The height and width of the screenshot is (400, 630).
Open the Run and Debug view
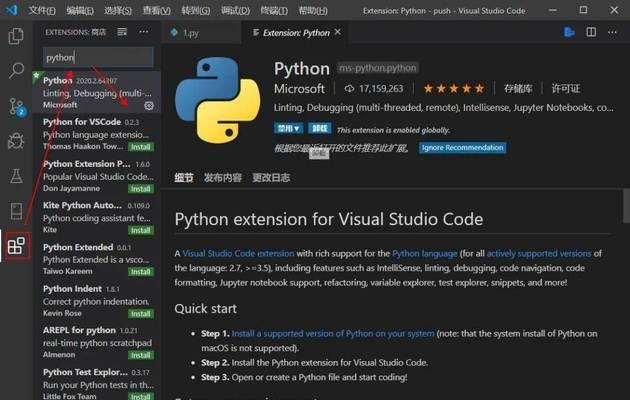tap(16, 141)
